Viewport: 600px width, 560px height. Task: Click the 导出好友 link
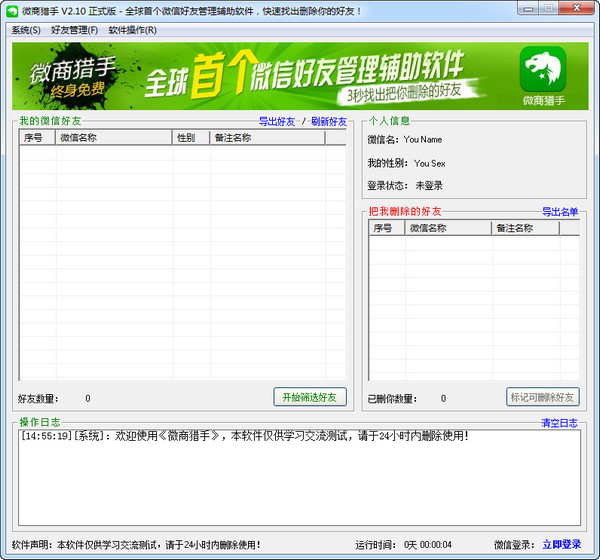tap(277, 121)
